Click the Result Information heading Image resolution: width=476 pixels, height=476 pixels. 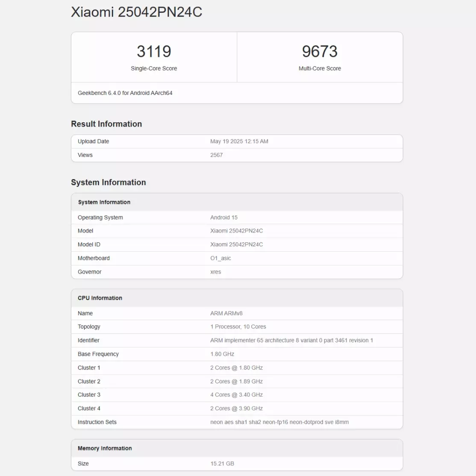coord(106,124)
